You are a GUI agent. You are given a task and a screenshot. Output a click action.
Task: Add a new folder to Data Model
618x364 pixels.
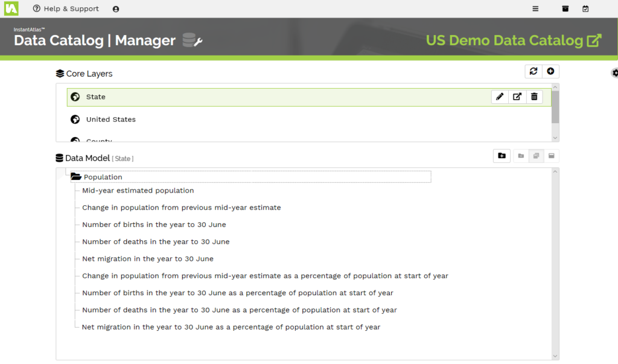point(502,156)
